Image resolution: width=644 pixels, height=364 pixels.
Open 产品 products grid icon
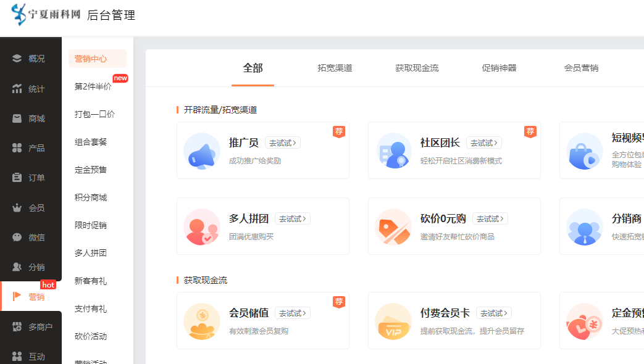[x=17, y=148]
